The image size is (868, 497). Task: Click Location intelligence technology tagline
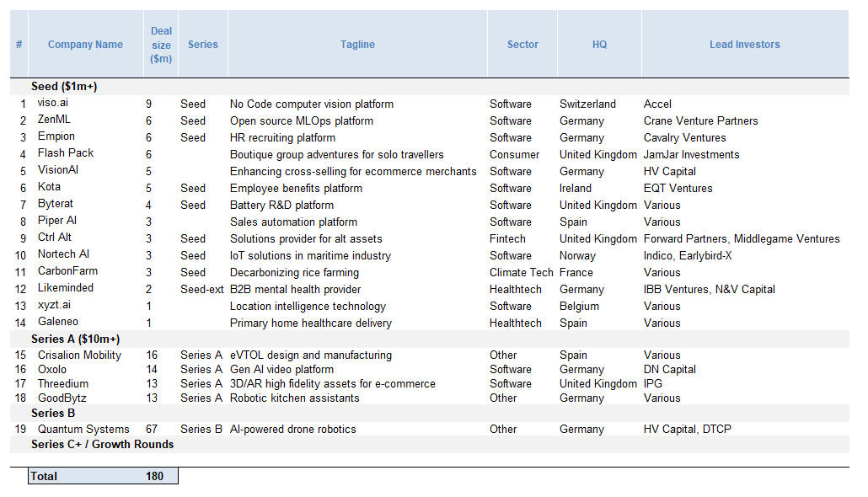click(308, 306)
